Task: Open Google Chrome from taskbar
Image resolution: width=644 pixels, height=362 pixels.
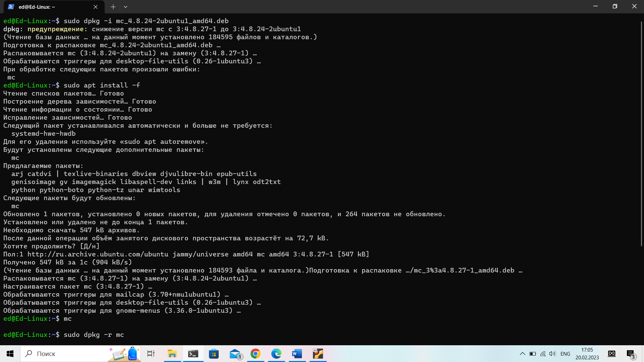Action: tap(256, 354)
